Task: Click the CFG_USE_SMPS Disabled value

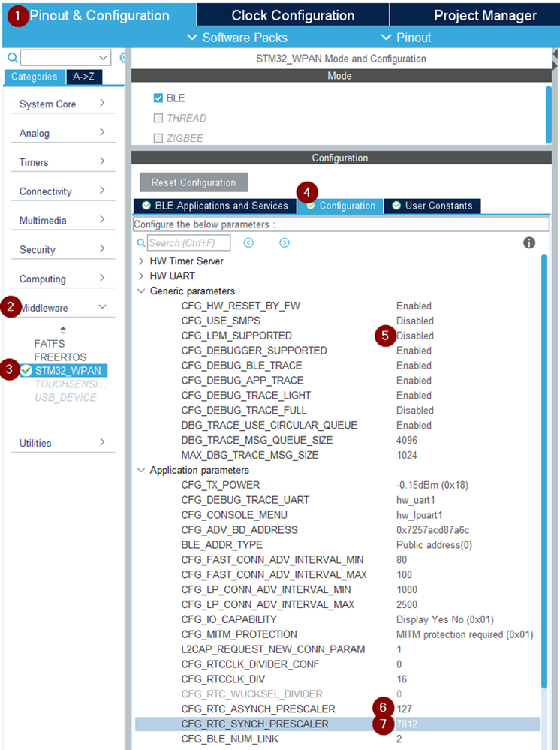Action: click(414, 321)
